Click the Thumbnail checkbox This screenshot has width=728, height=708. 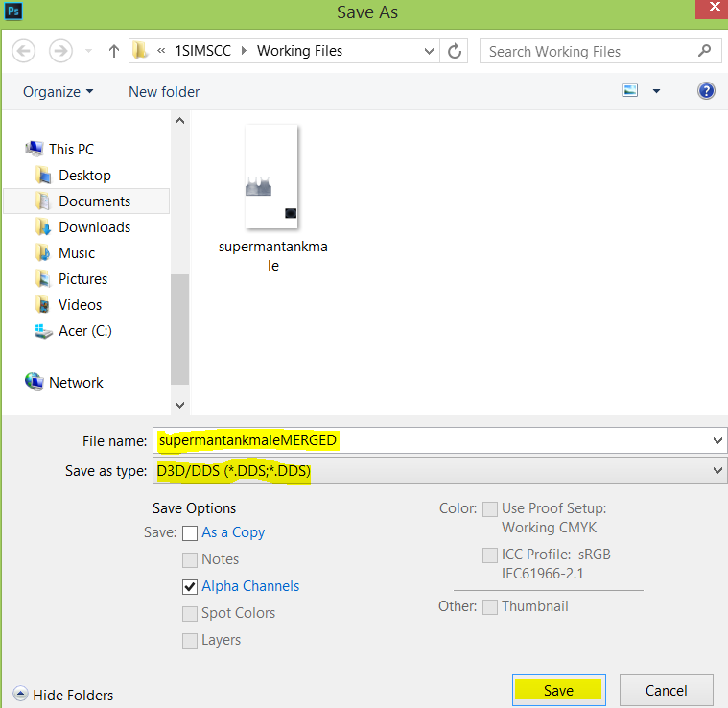pyautogui.click(x=490, y=607)
